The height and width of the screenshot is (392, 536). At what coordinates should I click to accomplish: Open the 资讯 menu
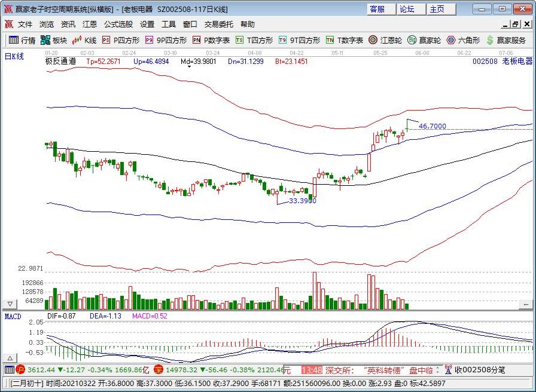point(68,24)
